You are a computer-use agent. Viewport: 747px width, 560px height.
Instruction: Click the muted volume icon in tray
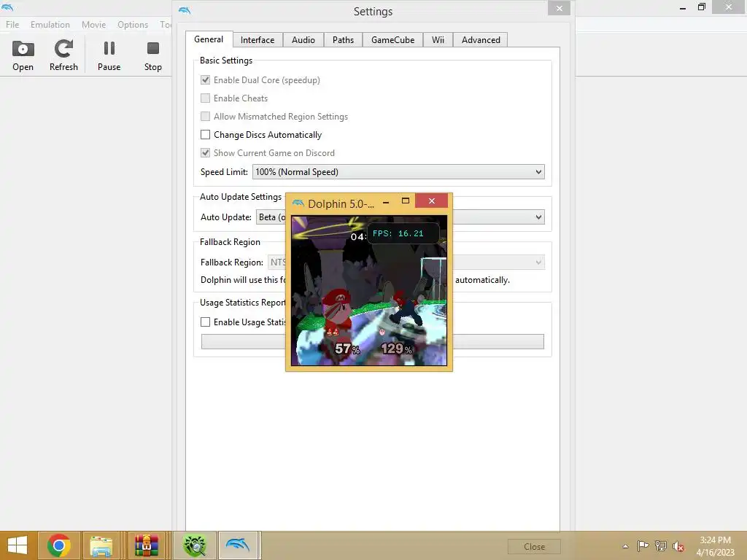click(x=678, y=546)
